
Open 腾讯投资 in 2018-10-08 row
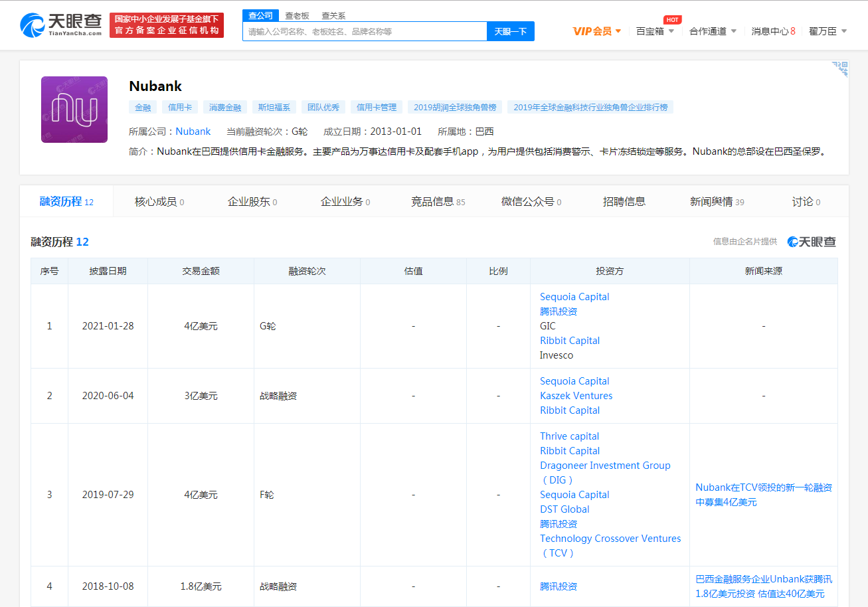[x=559, y=586]
